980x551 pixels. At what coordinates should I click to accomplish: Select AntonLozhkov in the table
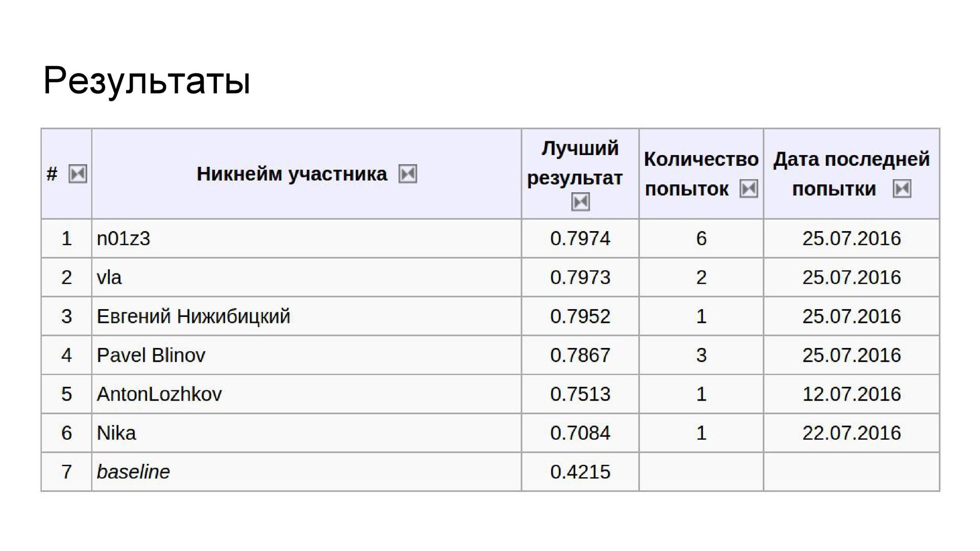coord(159,394)
